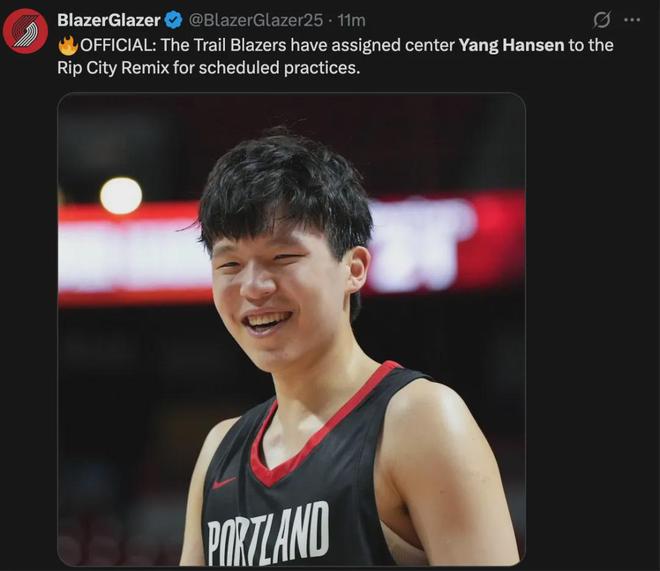Click the fire emoji in the post
This screenshot has height=571, width=660.
point(68,45)
